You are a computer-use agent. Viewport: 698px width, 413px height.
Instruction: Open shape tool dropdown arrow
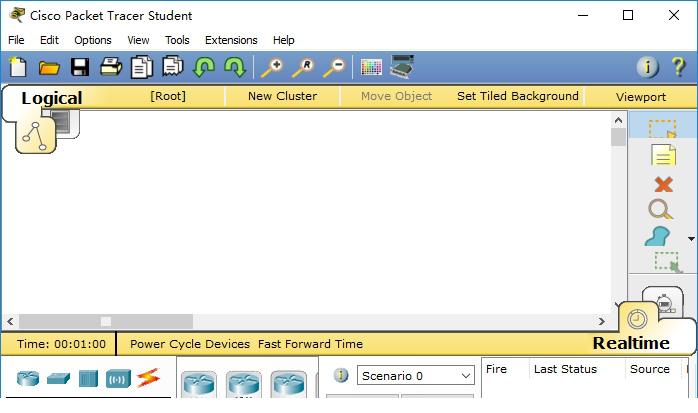pos(691,239)
